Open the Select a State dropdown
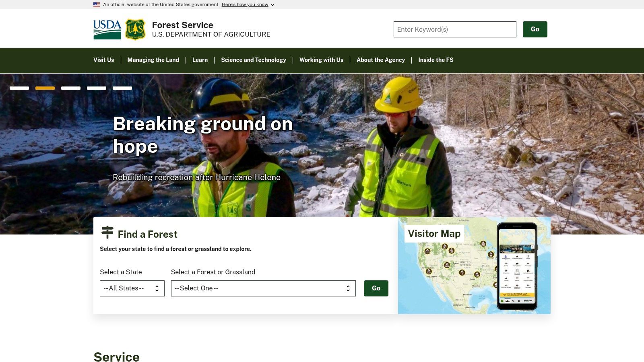The width and height of the screenshot is (644, 362). click(x=132, y=288)
